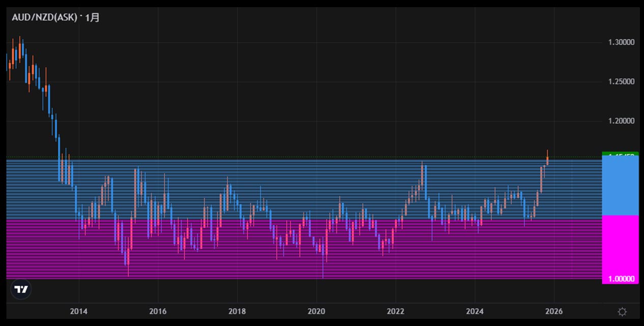Click the 2024 time axis label
Screen dimensions: 644x326
475,311
